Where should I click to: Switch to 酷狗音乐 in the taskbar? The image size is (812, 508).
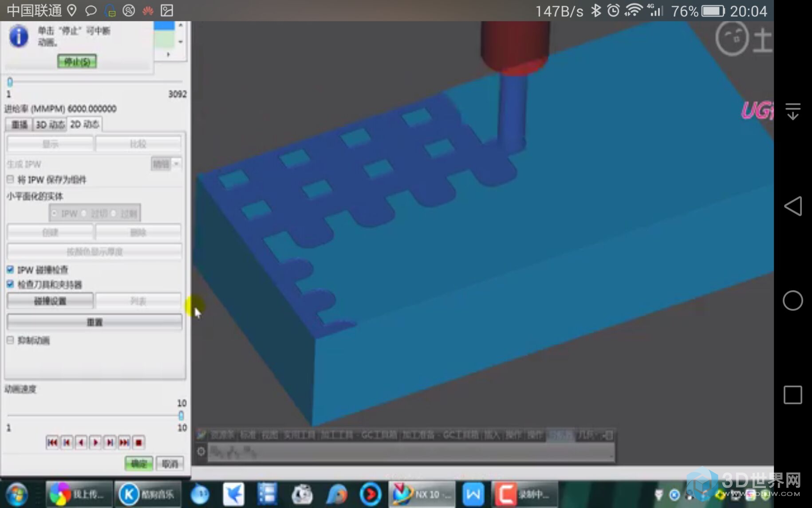click(x=148, y=494)
